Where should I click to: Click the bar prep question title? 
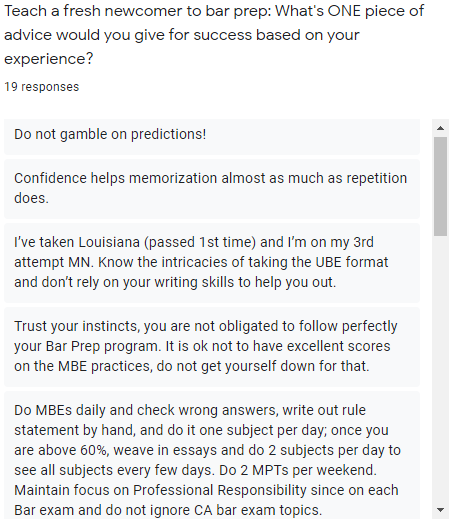tap(214, 35)
